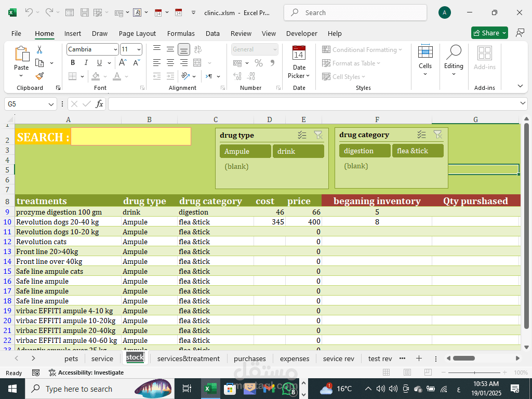532x399 pixels.
Task: Click the Cut scissors icon
Action: click(39, 50)
